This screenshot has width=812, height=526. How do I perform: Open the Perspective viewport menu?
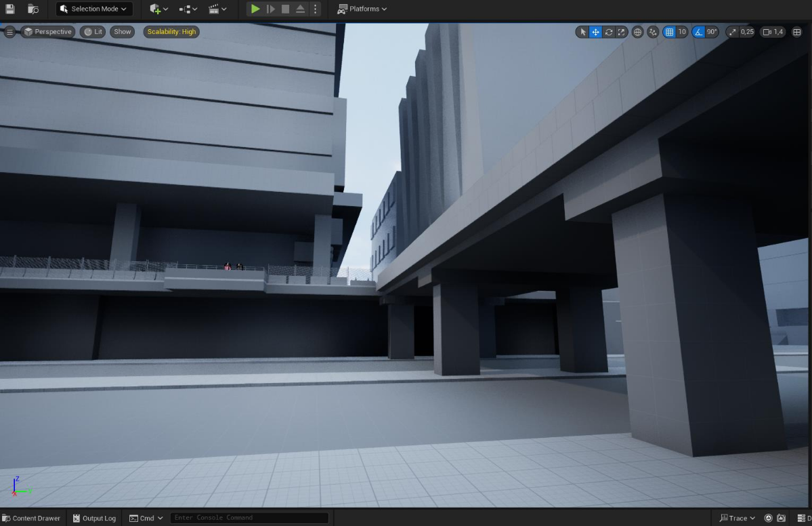click(x=47, y=31)
